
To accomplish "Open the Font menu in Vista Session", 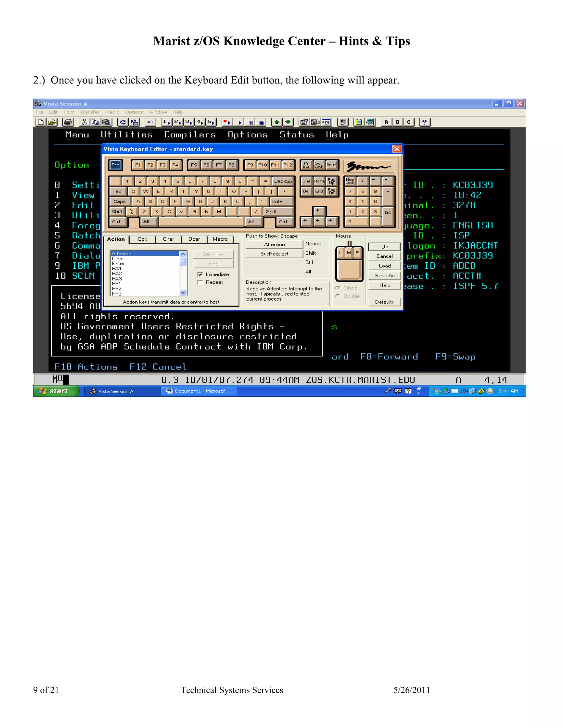I will tap(69, 112).
